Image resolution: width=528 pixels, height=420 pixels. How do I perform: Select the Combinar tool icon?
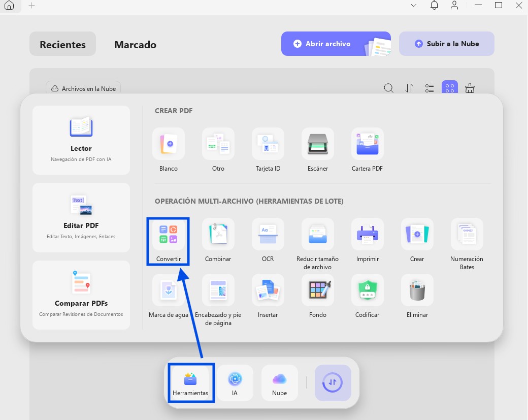click(x=218, y=235)
